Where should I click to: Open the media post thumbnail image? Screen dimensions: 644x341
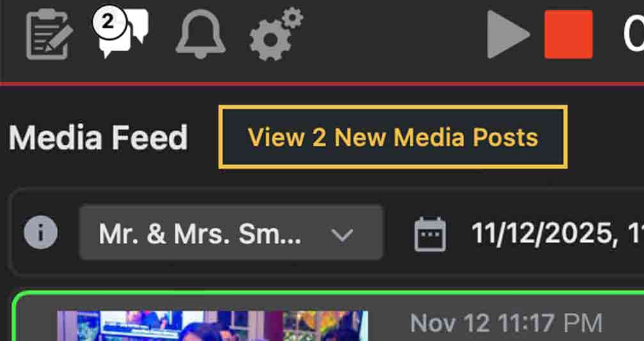point(212,326)
